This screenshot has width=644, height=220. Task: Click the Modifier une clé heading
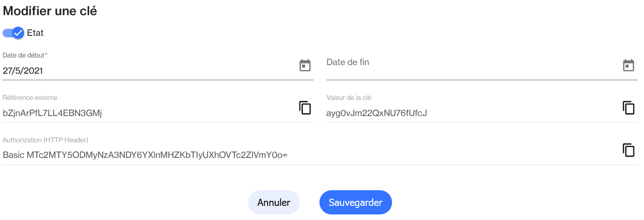[50, 12]
